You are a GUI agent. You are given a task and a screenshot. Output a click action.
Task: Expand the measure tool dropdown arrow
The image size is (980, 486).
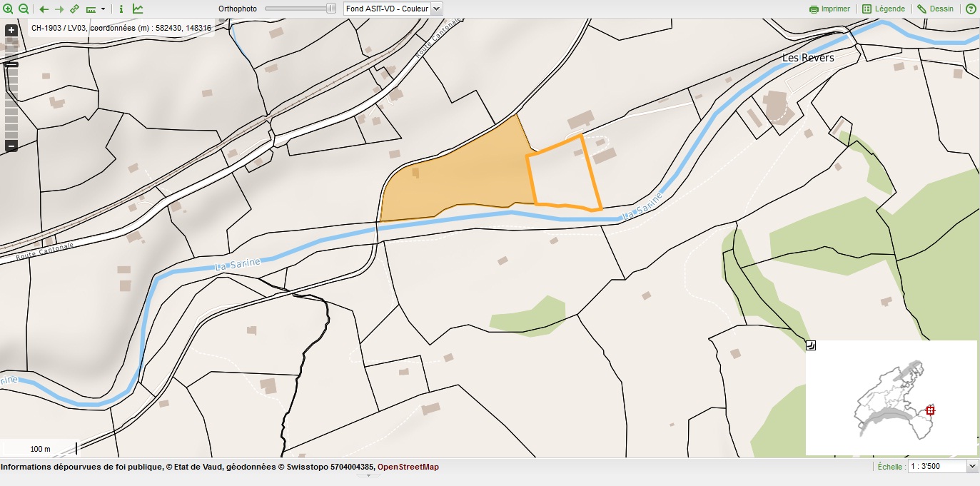[x=103, y=9]
